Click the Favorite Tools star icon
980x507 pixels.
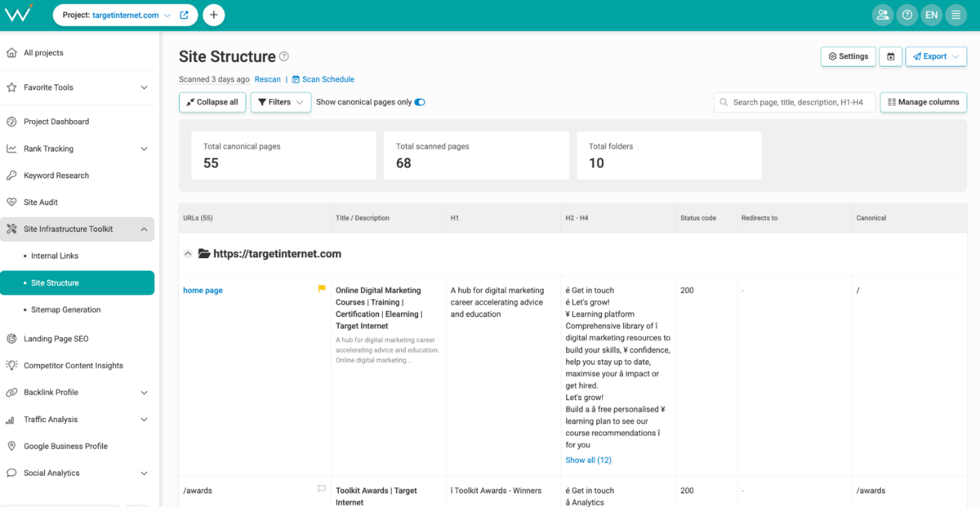[11, 87]
